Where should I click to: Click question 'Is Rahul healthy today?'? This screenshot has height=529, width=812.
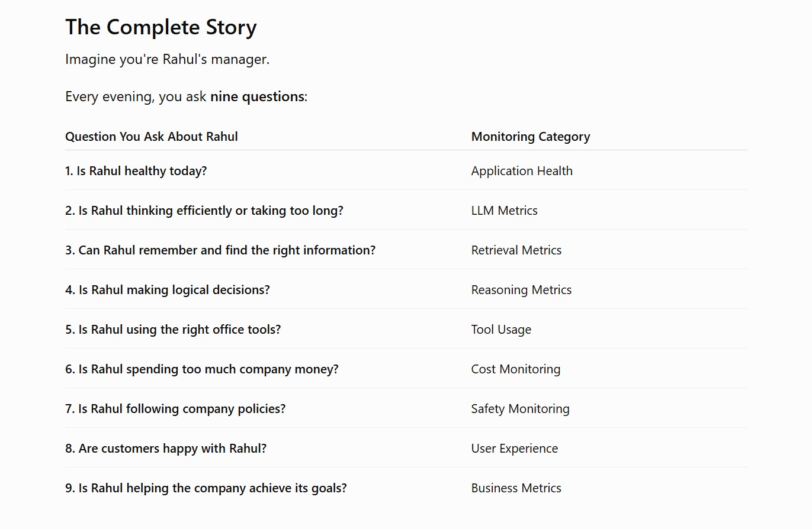tap(136, 171)
